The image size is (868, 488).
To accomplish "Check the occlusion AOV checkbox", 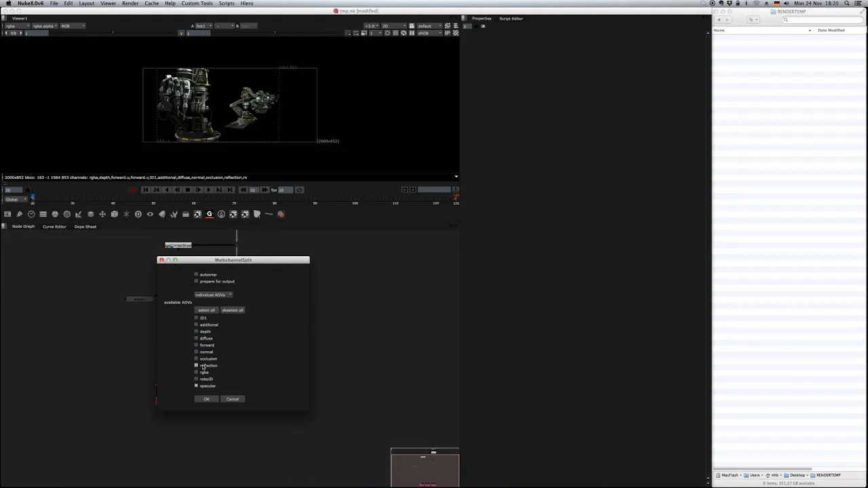I will 197,359.
